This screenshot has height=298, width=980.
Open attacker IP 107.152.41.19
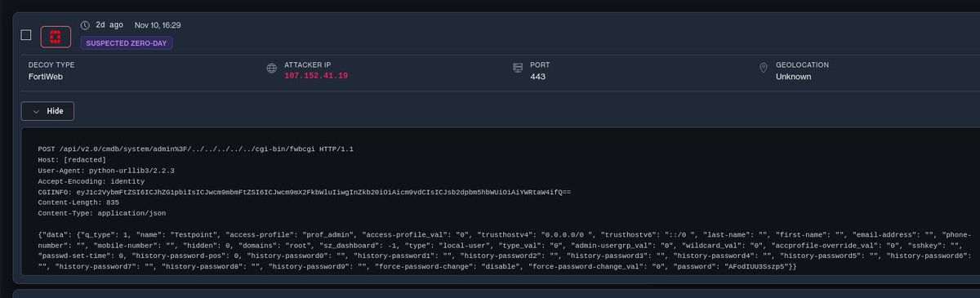click(x=316, y=76)
